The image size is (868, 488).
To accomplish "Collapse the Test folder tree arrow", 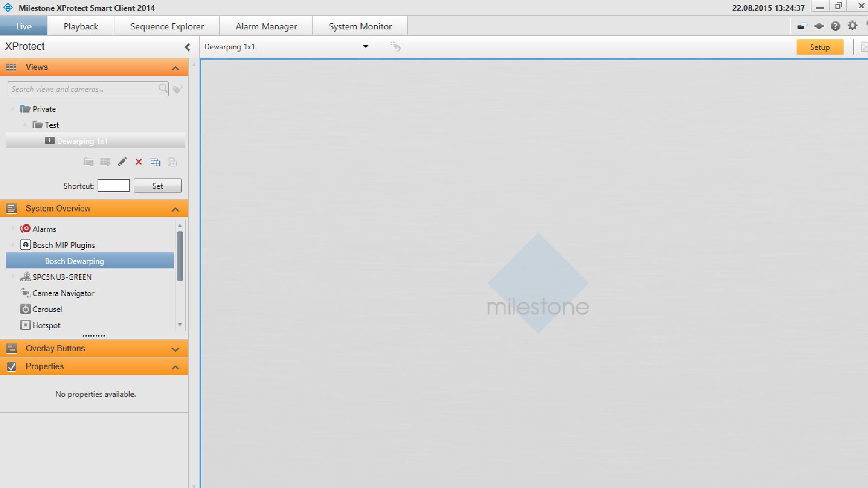I will pyautogui.click(x=24, y=124).
